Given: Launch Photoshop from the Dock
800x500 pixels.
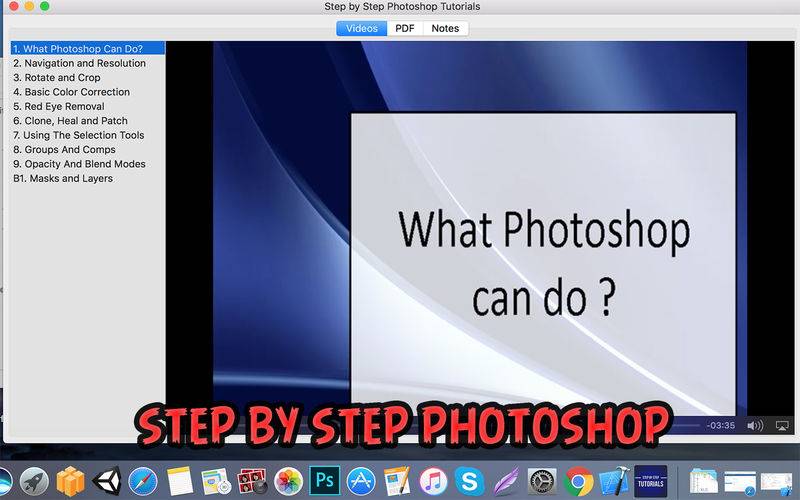Looking at the screenshot, I should coord(325,481).
